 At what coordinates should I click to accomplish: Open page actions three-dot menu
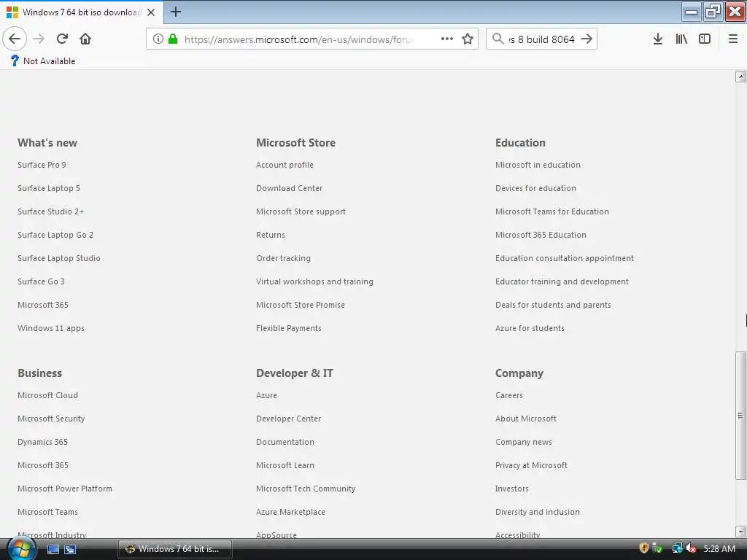point(447,39)
